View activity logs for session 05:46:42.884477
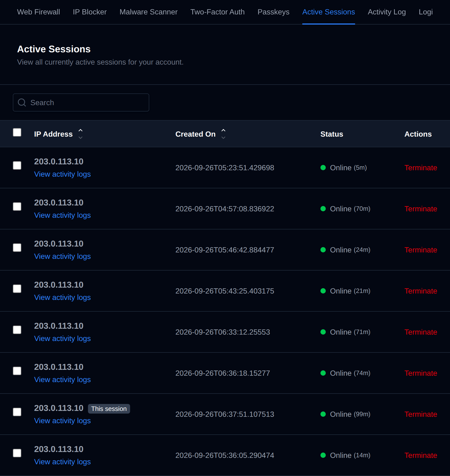Image resolution: width=450 pixels, height=476 pixels. (62, 256)
